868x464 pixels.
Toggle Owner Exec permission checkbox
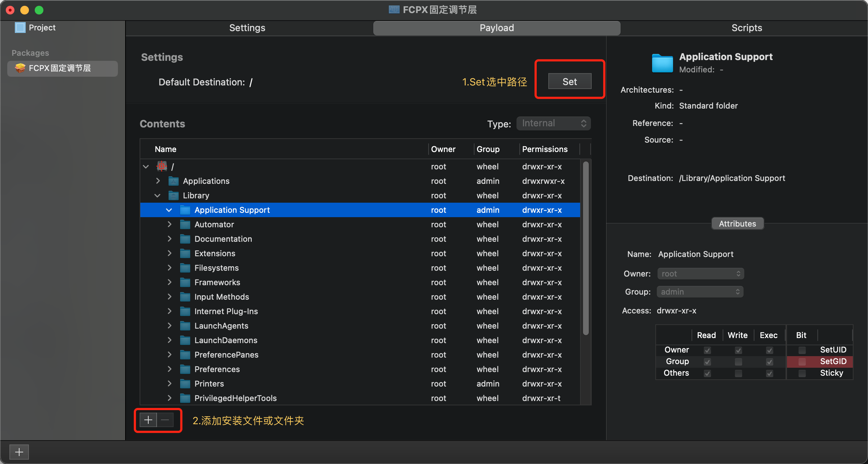(x=769, y=350)
